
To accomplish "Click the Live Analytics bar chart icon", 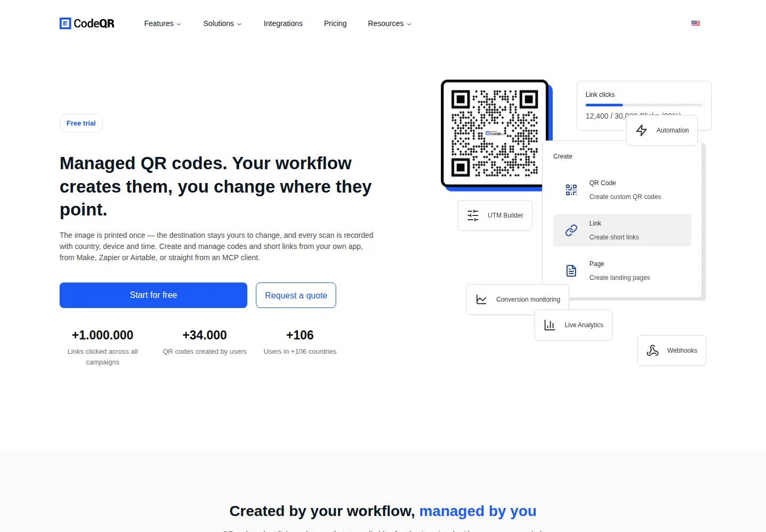I will point(549,325).
